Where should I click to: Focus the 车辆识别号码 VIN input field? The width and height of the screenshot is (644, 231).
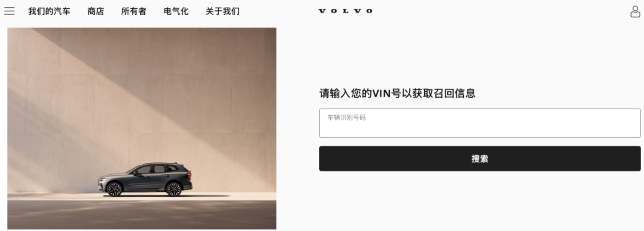480,123
